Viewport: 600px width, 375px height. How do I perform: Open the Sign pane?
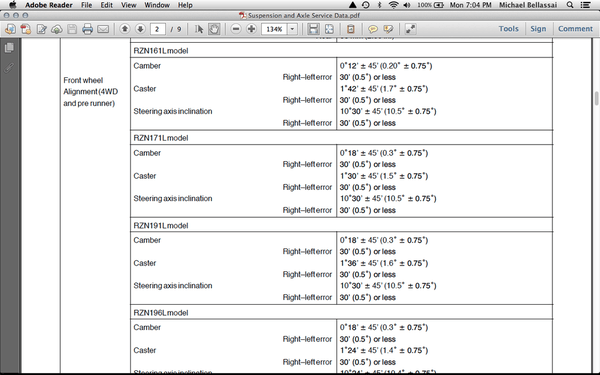(x=538, y=29)
